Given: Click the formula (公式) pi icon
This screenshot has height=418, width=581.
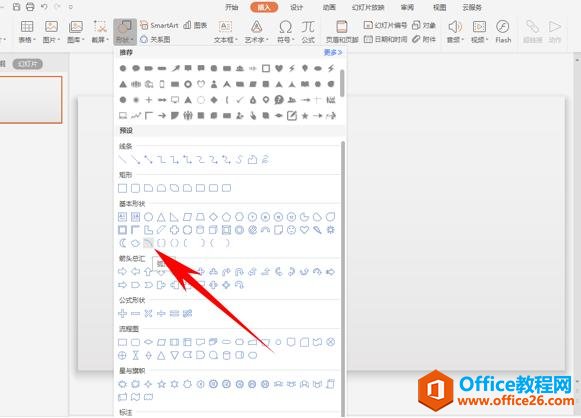Looking at the screenshot, I should (x=308, y=31).
